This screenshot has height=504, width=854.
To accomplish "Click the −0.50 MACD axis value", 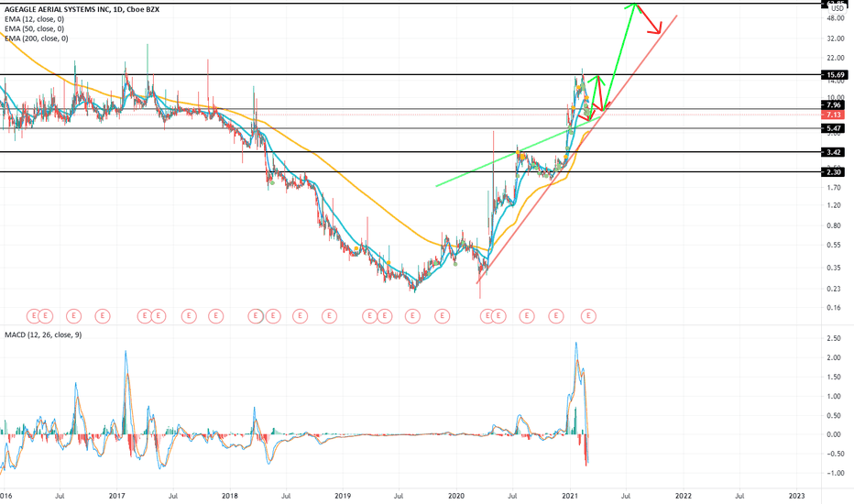I will coord(834,454).
